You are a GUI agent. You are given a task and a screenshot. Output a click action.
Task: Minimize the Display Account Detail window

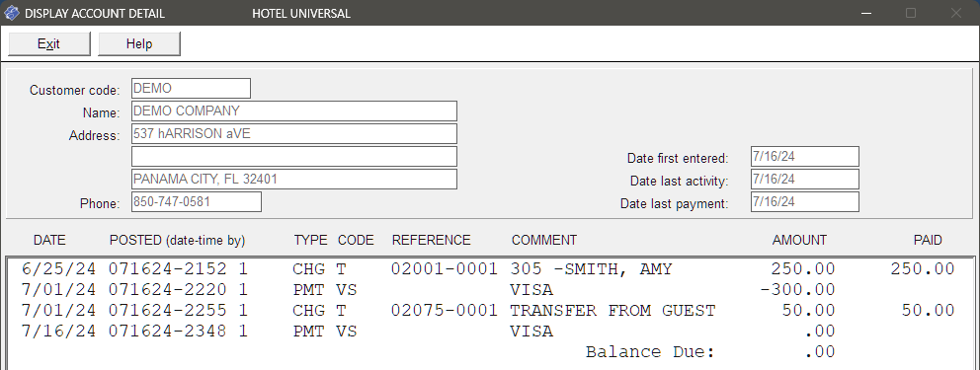click(866, 13)
